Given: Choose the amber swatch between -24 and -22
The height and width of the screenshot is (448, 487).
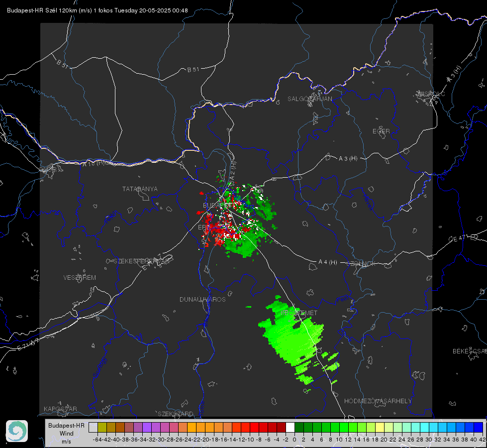Looking at the screenshot, I should [192, 427].
